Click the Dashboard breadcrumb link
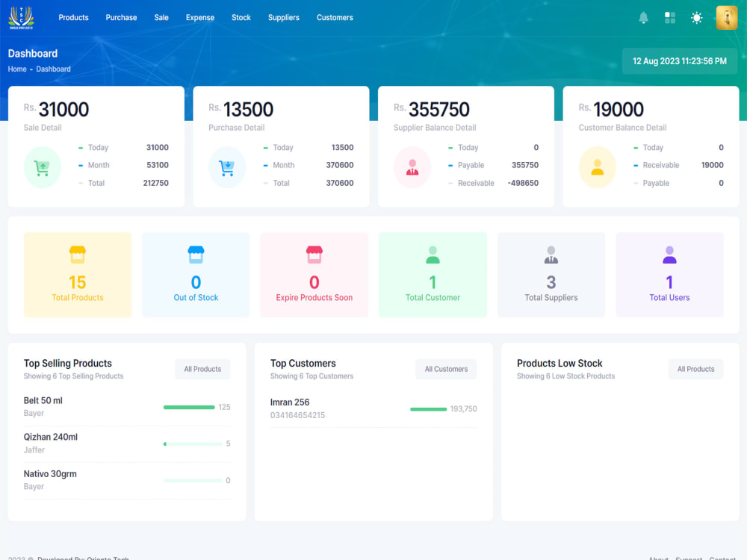747x560 pixels. tap(53, 69)
